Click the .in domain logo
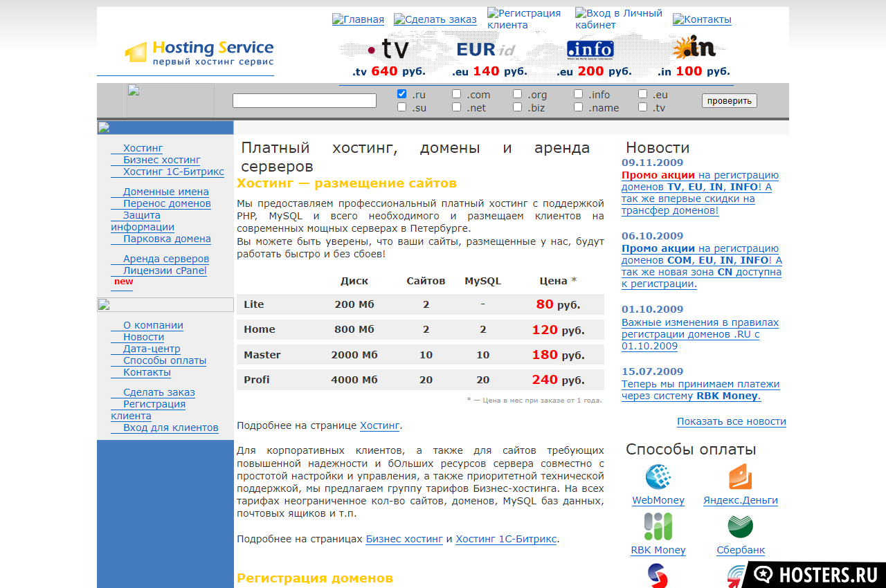 click(694, 48)
